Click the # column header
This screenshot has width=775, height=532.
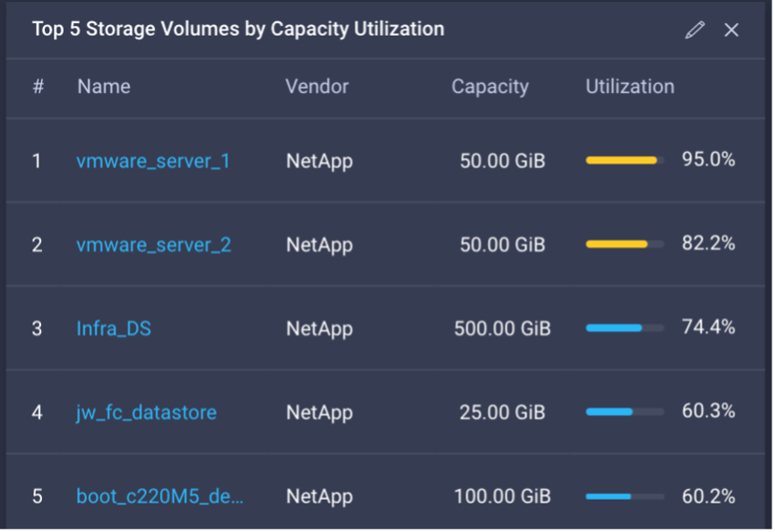coord(37,87)
